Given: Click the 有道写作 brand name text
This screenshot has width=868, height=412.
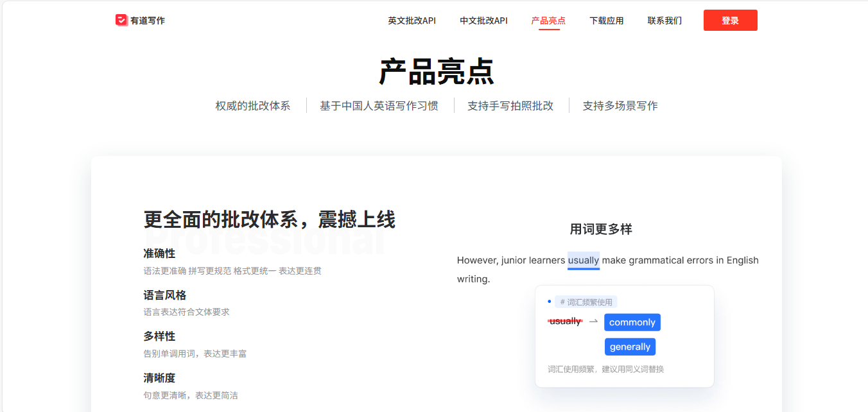Looking at the screenshot, I should point(148,21).
